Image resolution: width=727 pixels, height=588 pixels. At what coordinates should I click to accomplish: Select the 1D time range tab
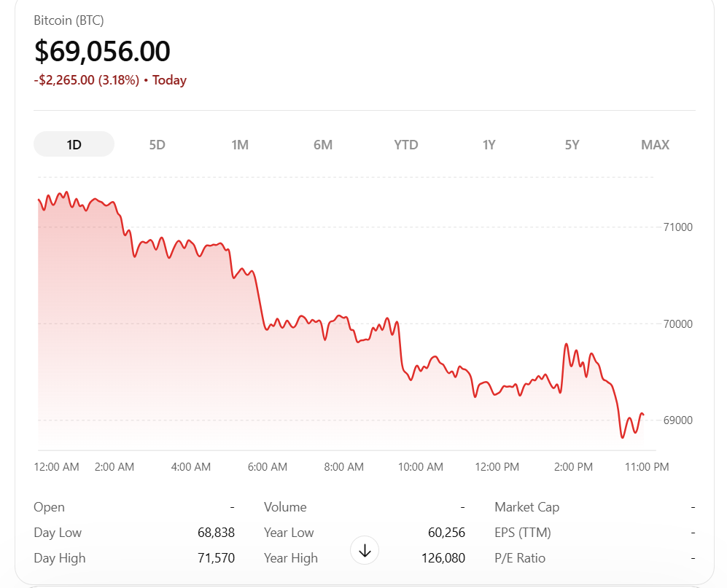(74, 144)
